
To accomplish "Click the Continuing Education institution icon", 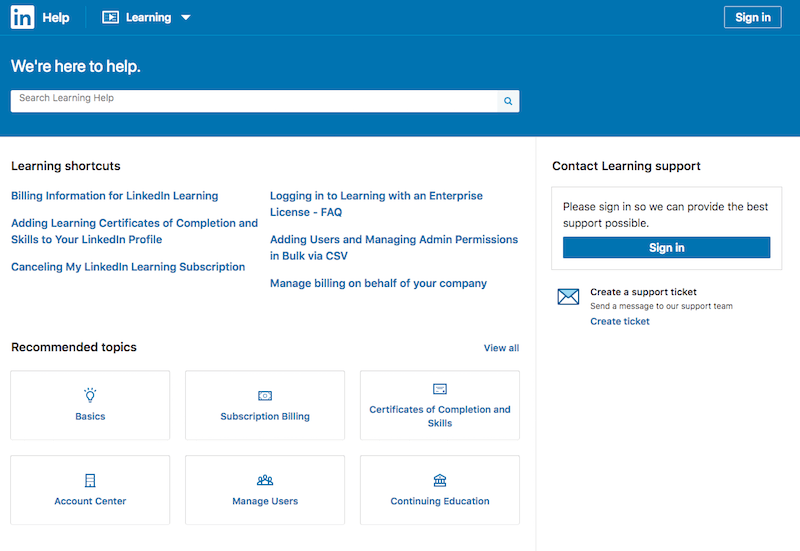I will (440, 480).
